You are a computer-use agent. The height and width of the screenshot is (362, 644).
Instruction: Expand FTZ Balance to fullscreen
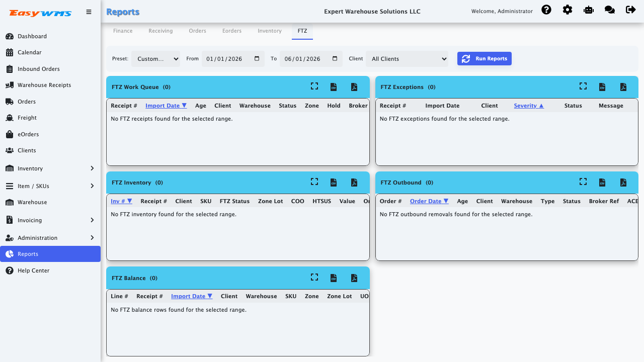click(314, 277)
